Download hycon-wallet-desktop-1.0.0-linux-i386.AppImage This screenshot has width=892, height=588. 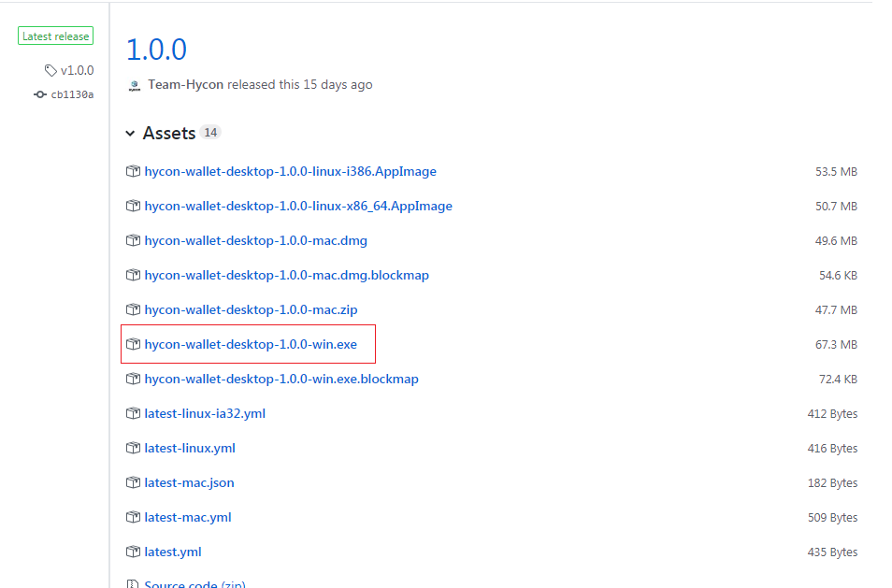290,172
